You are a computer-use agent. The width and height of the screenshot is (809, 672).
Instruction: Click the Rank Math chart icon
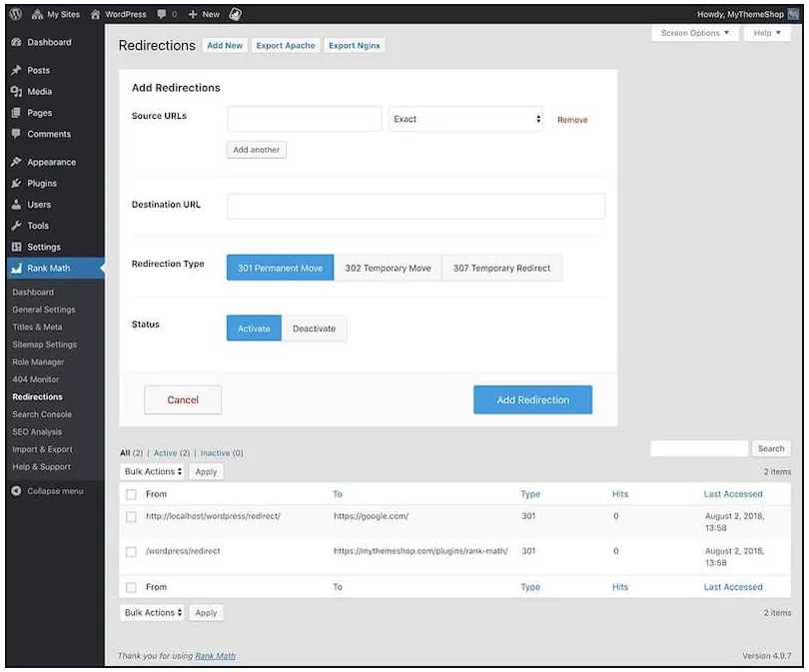point(17,268)
